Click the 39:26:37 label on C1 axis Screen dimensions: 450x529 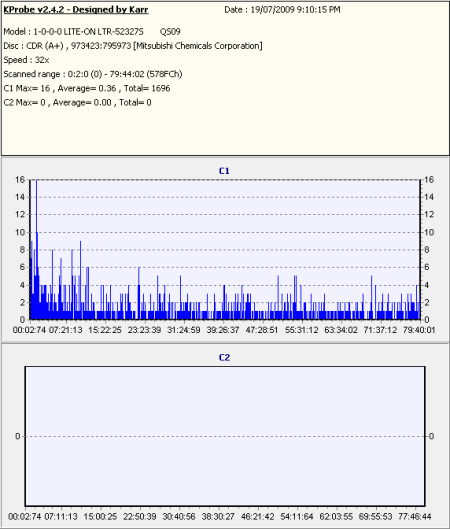pyautogui.click(x=223, y=330)
